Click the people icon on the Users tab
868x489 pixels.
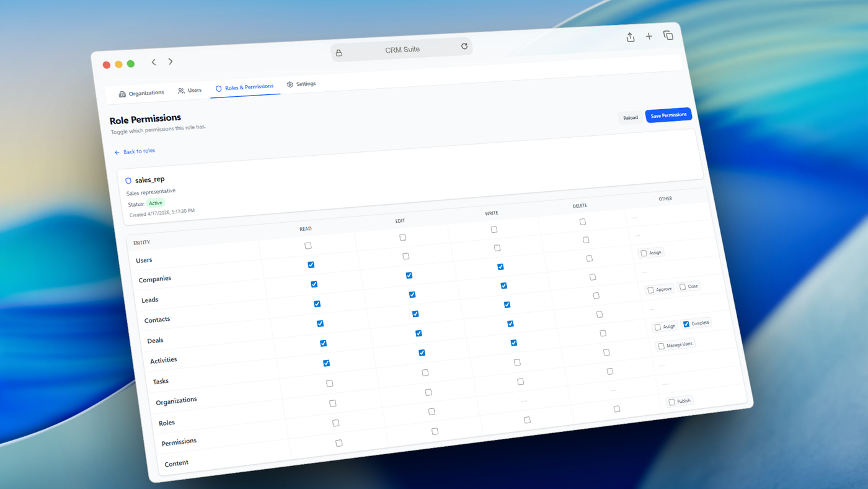[180, 90]
